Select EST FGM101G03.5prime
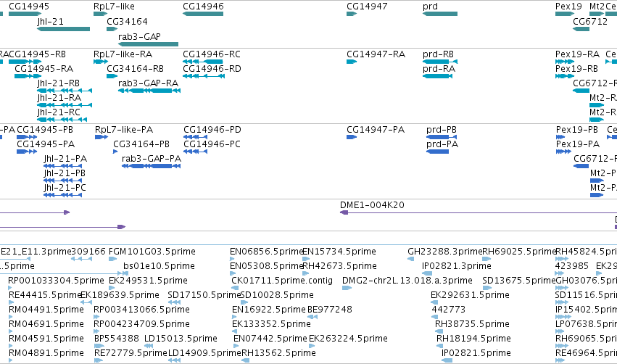The image size is (617, 364). pyautogui.click(x=112, y=259)
